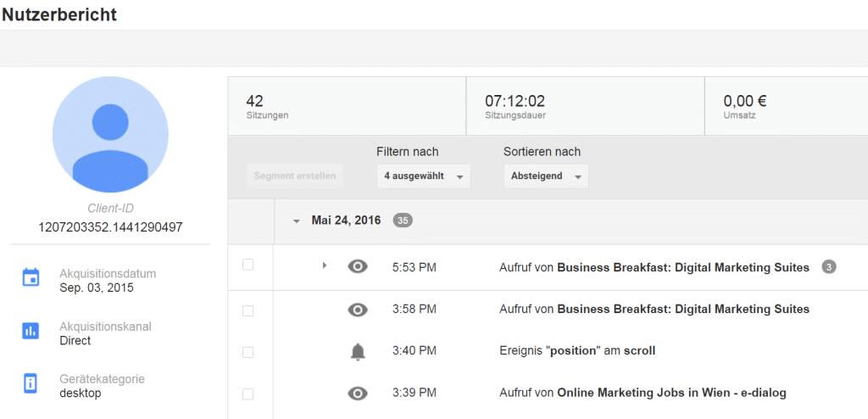This screenshot has height=419, width=868.
Task: Click the 3:40 PM timestamp
Action: click(x=414, y=351)
